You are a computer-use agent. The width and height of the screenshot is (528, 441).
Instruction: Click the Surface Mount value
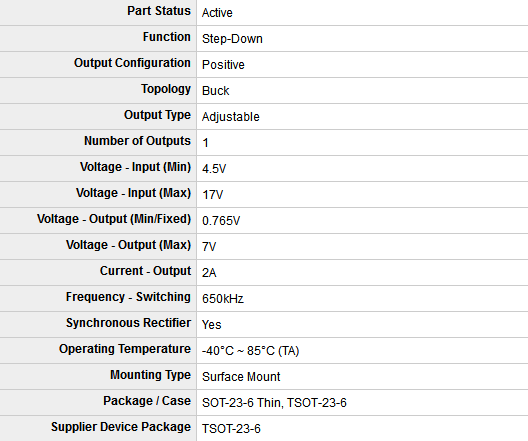(241, 377)
